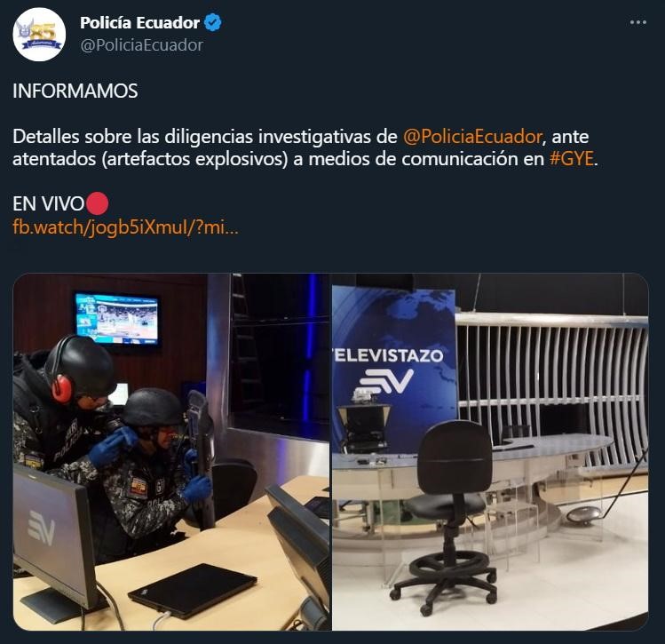Click the Televistazo logo banner in photo
Screen dimensions: 665x644
[393, 370]
